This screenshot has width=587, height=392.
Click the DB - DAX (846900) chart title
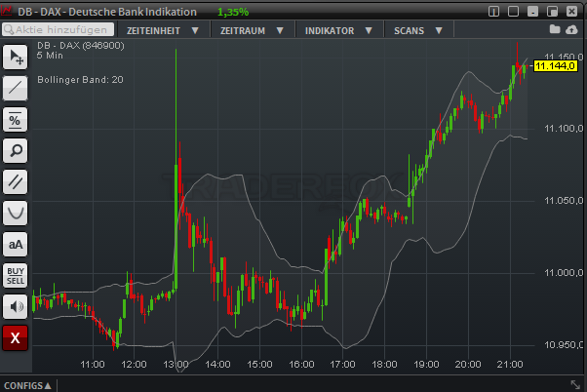pyautogui.click(x=81, y=46)
